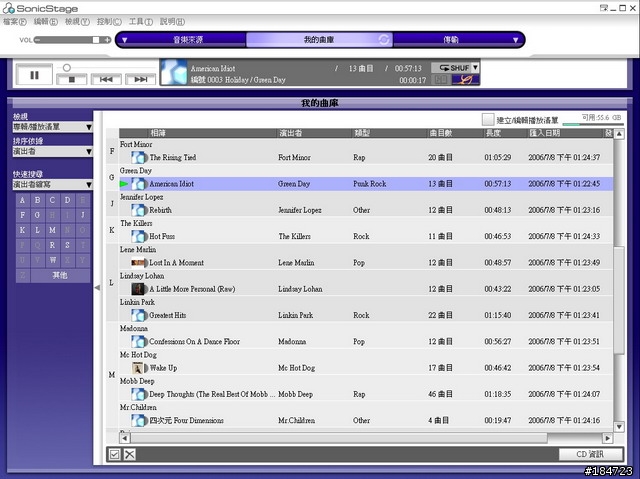
Task: Collapse side panel with left arrow
Action: [x=98, y=288]
